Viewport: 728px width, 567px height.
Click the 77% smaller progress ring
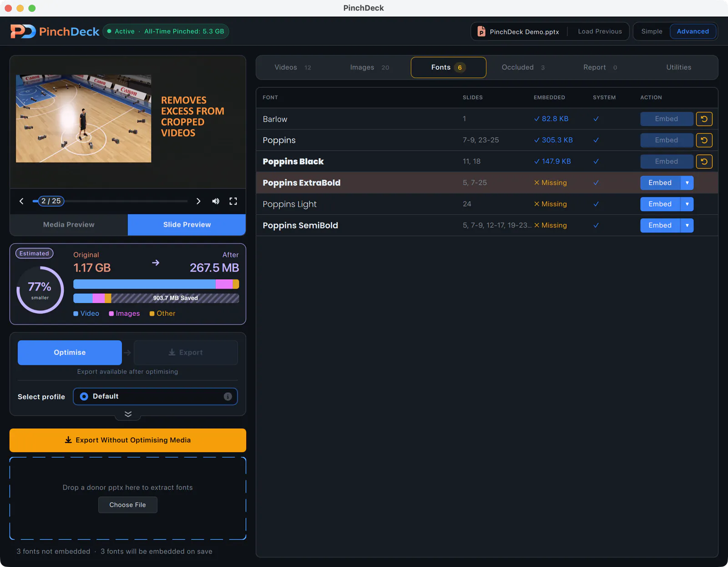[40, 290]
